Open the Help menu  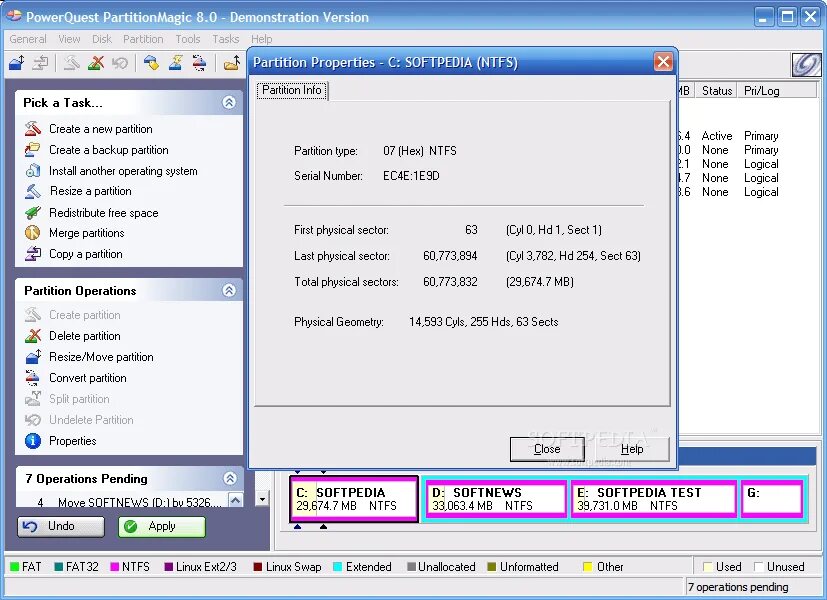tap(262, 39)
